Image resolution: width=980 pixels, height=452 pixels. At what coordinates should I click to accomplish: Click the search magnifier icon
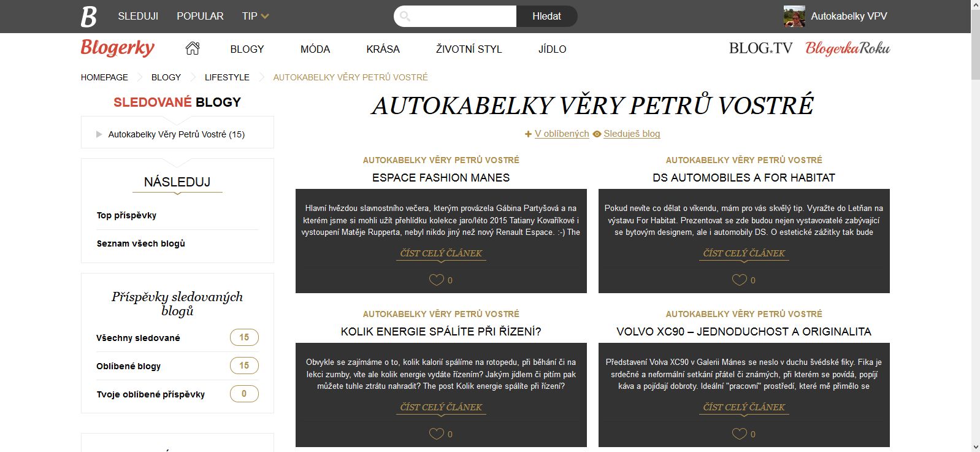tap(405, 17)
